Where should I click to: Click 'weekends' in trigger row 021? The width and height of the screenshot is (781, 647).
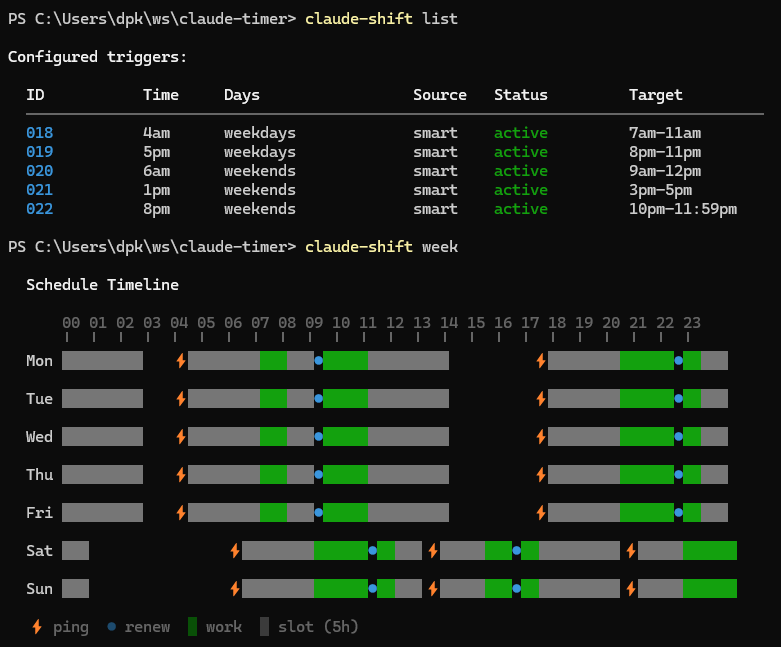pos(260,190)
